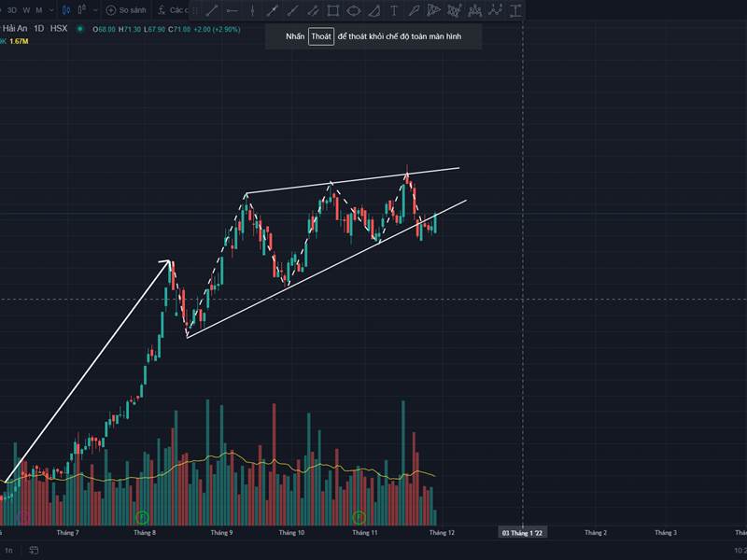Switch to the 3D timeframe

point(12,10)
